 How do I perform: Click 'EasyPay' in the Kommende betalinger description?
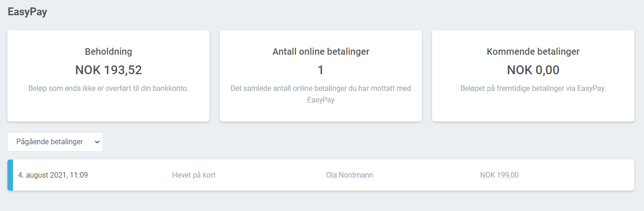(591, 88)
